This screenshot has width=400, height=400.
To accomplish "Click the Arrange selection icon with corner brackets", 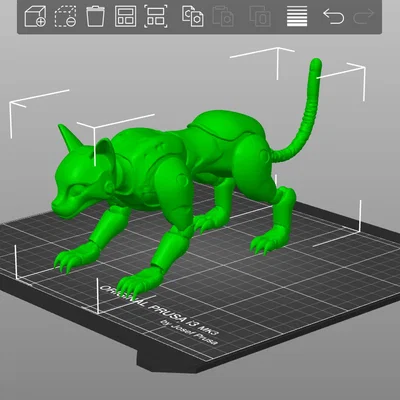I will (156, 16).
